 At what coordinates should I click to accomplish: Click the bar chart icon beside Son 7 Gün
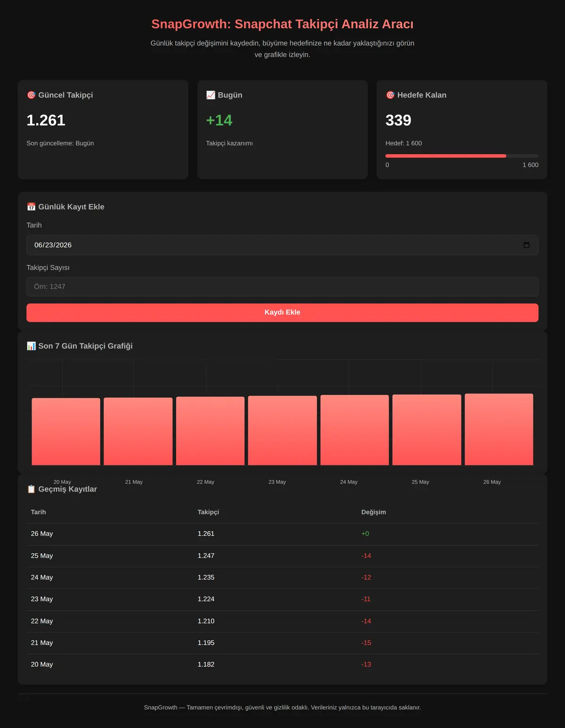coord(31,346)
